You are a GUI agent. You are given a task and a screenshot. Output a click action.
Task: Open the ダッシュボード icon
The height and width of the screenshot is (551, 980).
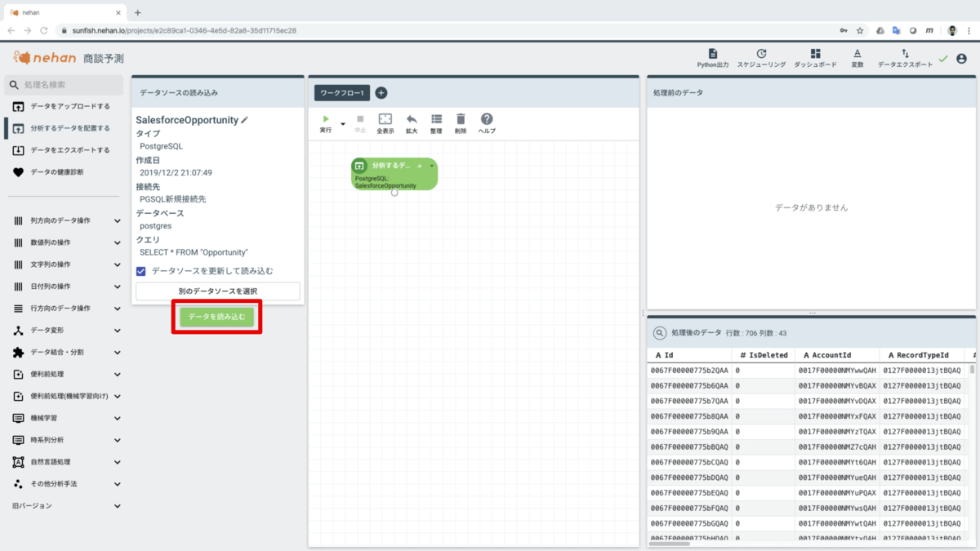(815, 58)
